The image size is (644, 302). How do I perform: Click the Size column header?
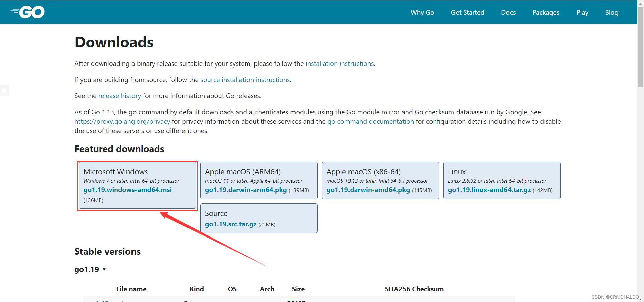tap(298, 289)
